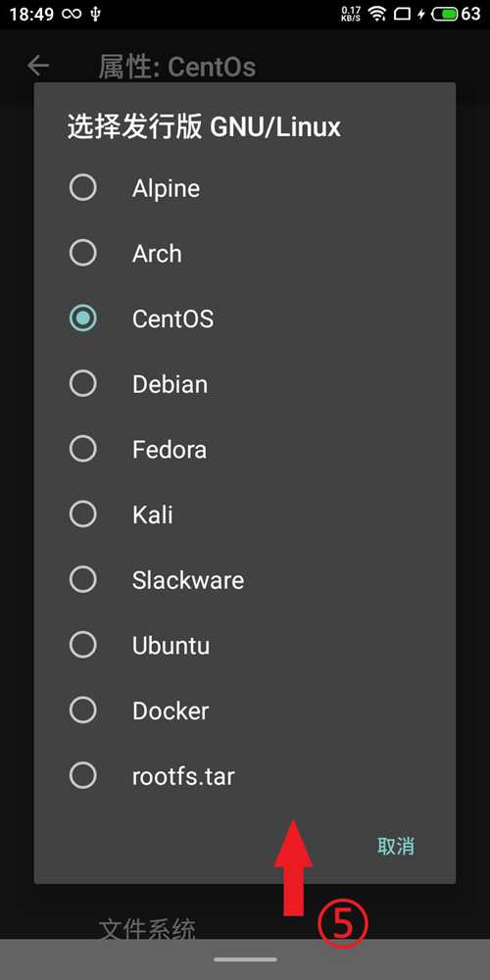Viewport: 490px width, 980px height.
Task: Select the Debian radio button
Action: [82, 384]
